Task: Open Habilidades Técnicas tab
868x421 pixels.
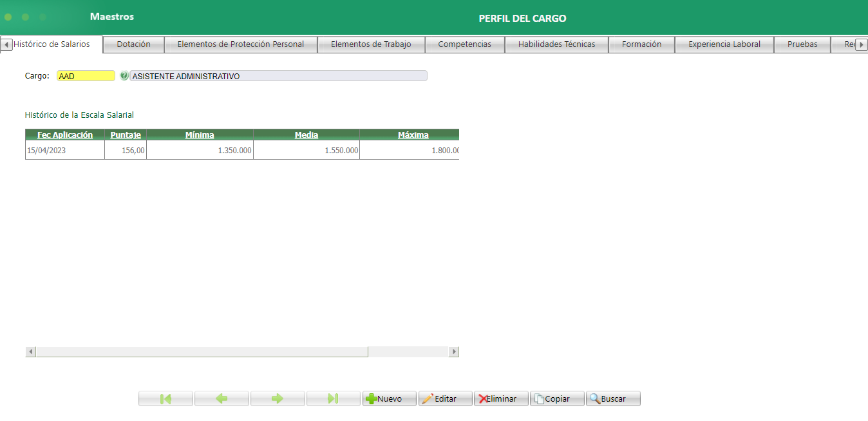Action: point(557,44)
